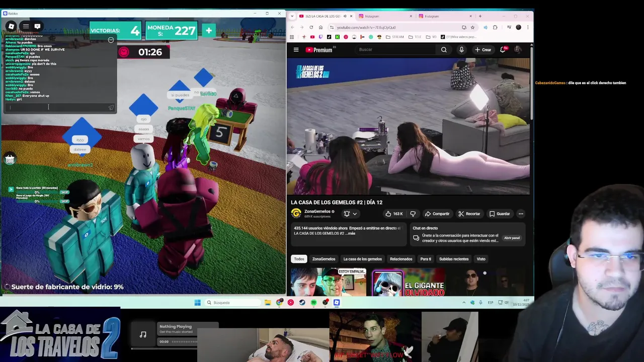Image resolution: width=644 pixels, height=362 pixels.
Task: Save video with Guardar button
Action: (x=500, y=214)
